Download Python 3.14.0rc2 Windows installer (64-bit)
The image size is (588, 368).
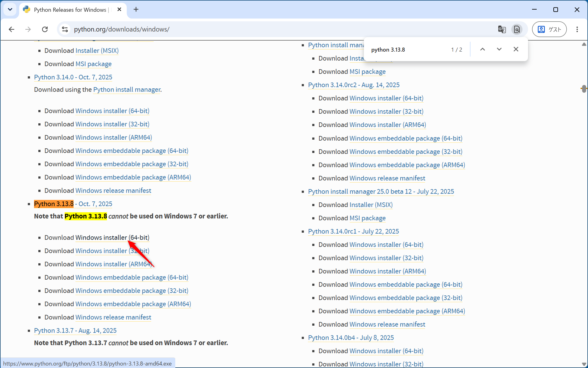point(386,98)
